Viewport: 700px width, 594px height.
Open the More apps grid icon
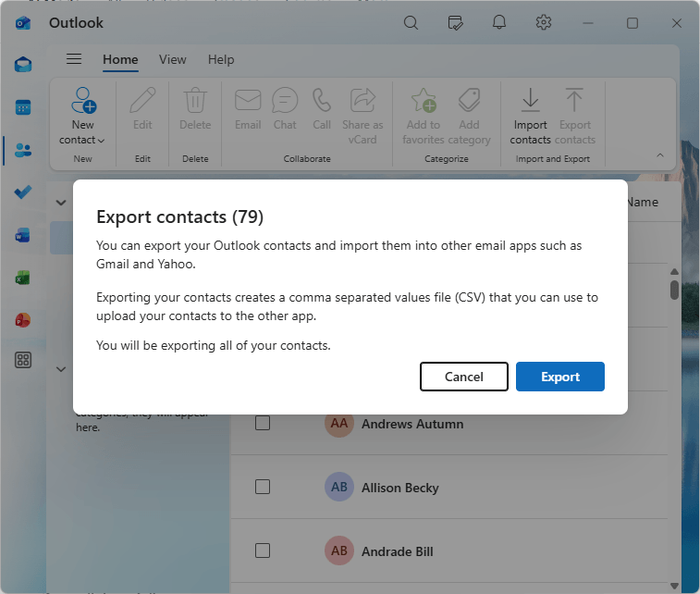[23, 360]
